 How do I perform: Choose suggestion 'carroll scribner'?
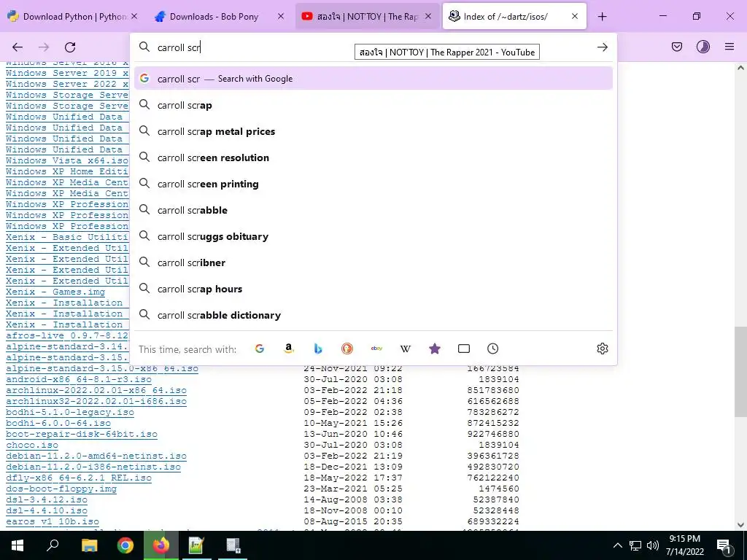pos(373,262)
